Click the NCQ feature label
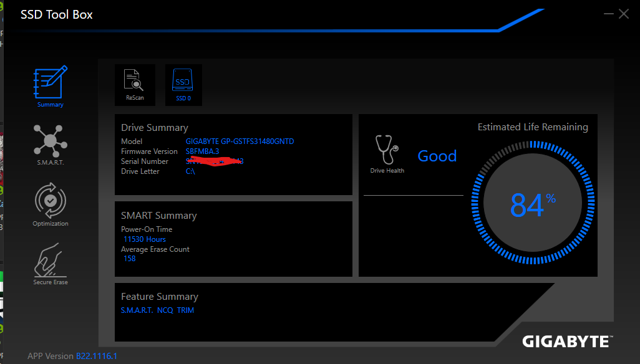Viewport: 640px width, 364px height. (165, 310)
